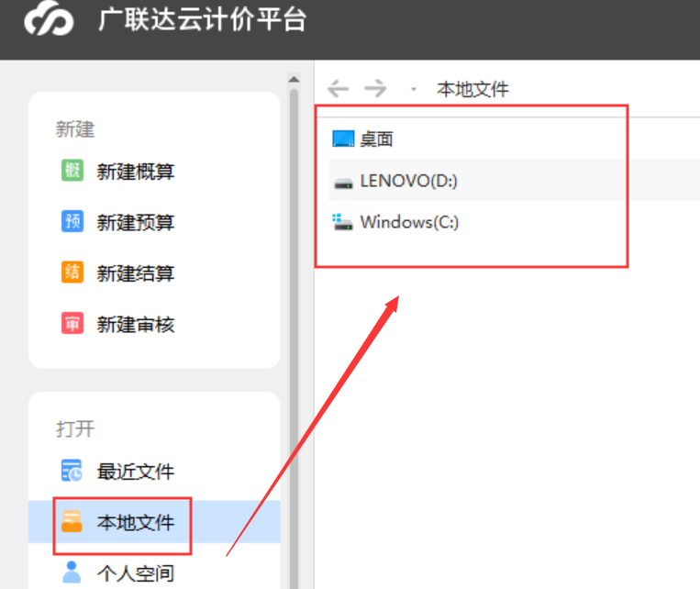This screenshot has height=589, width=700.
Task: Click the Windows(C:) drive icon
Action: click(343, 222)
